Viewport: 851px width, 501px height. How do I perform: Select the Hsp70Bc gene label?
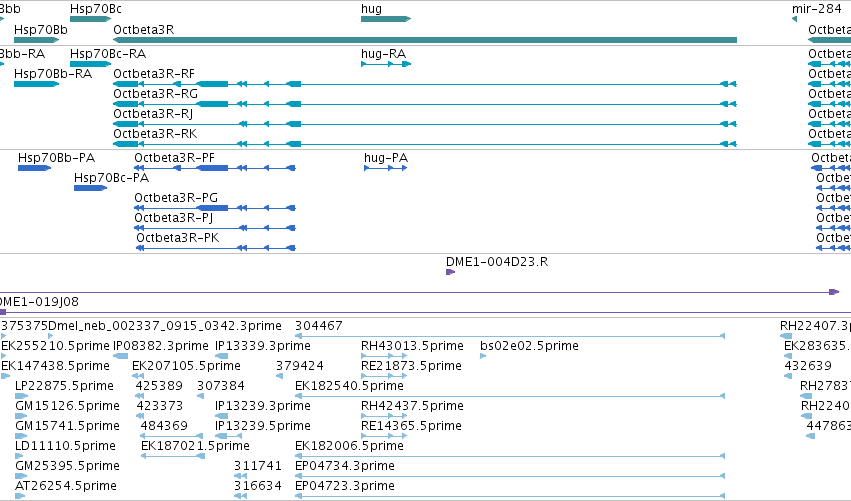tap(96, 9)
